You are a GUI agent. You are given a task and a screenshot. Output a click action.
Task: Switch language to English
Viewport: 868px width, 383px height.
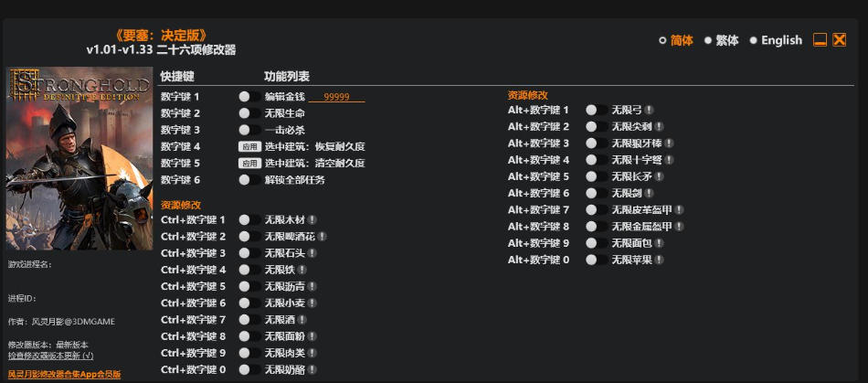[776, 40]
